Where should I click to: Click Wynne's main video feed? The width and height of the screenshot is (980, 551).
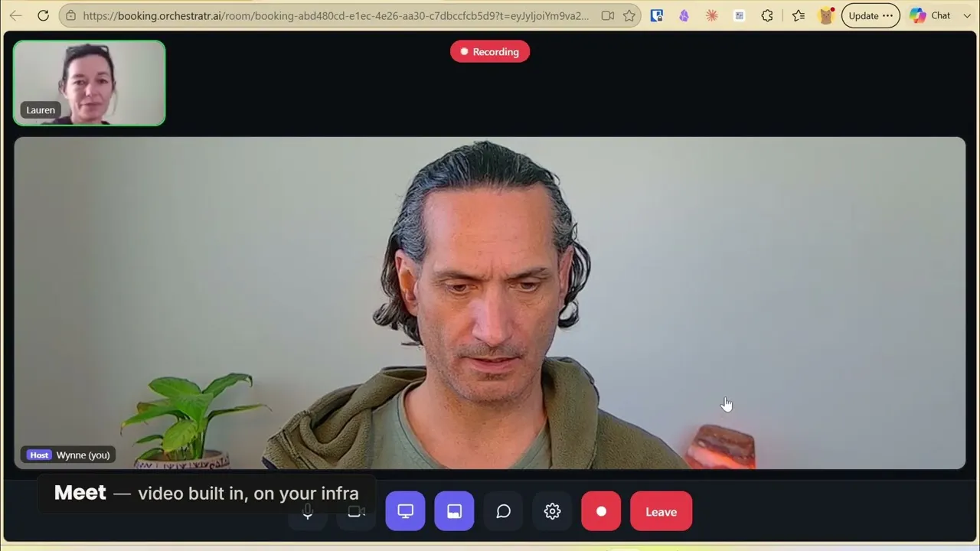click(490, 303)
